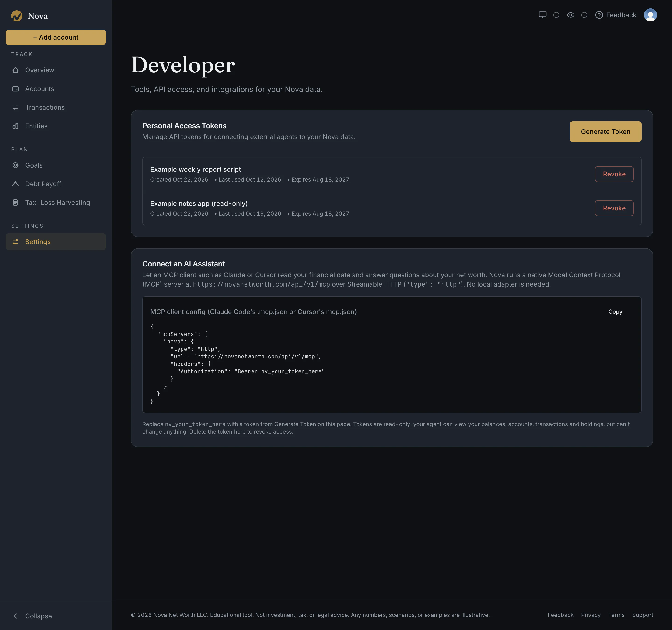Click the monitor display icon in header

click(542, 15)
